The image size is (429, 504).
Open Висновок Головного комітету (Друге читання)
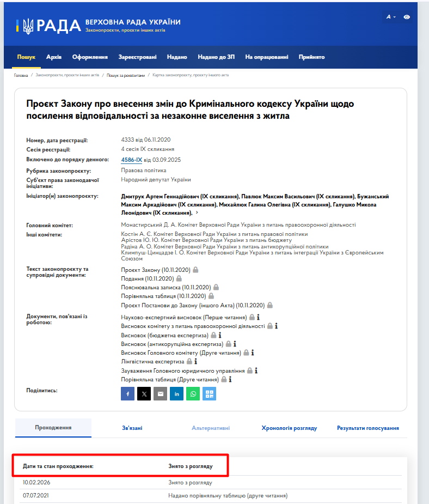point(181,353)
